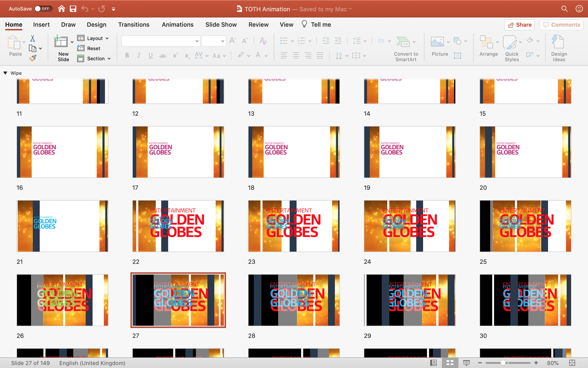Select slide 21 thumbnail
This screenshot has width=588, height=368.
click(x=62, y=226)
